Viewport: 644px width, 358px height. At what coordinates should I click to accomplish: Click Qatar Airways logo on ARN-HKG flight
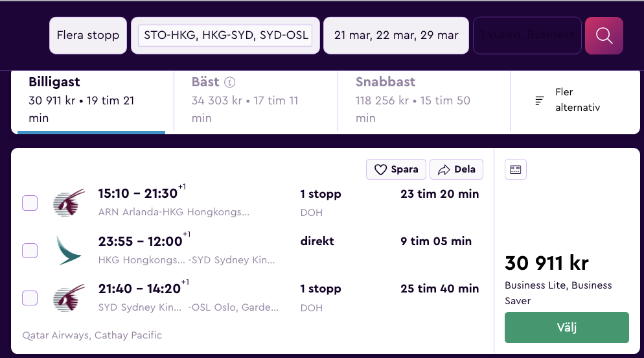click(69, 202)
